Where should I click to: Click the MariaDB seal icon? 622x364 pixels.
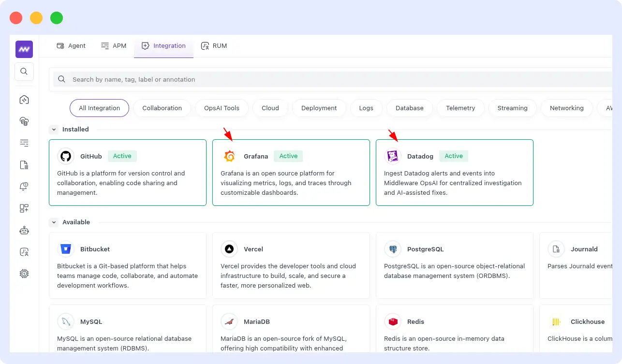click(229, 321)
